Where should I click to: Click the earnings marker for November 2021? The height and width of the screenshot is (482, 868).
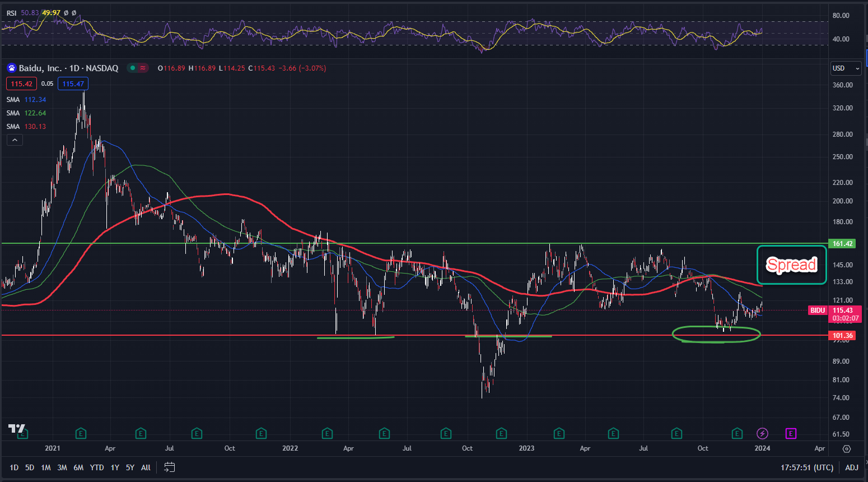click(x=260, y=433)
